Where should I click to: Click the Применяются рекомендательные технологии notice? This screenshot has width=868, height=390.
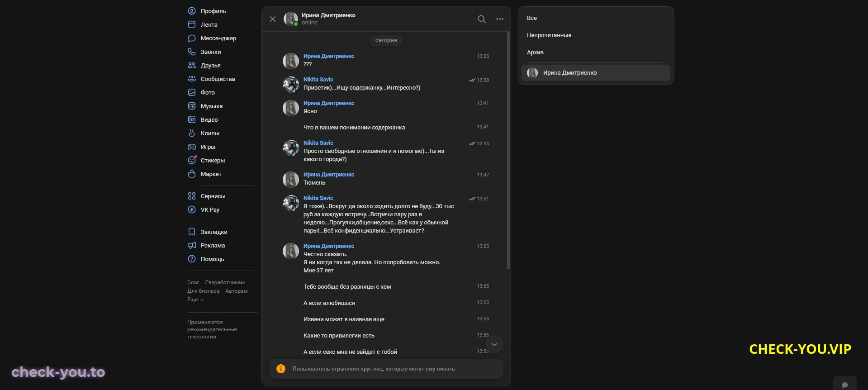coord(212,329)
